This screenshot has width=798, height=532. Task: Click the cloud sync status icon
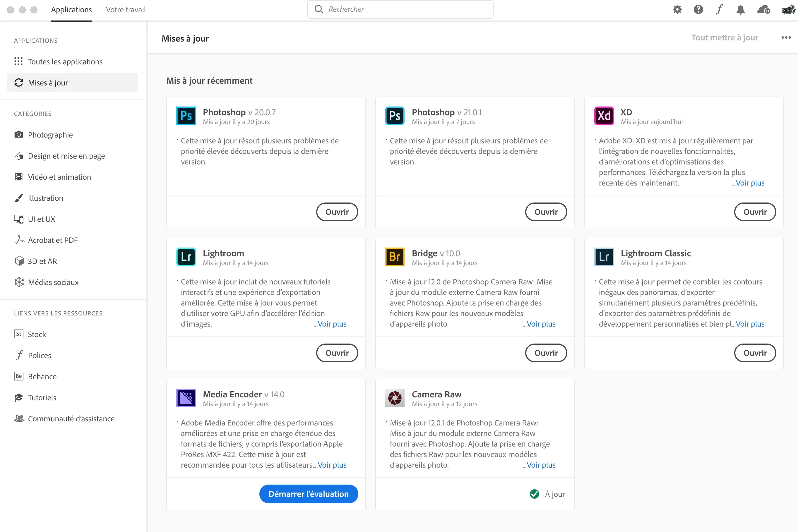763,9
